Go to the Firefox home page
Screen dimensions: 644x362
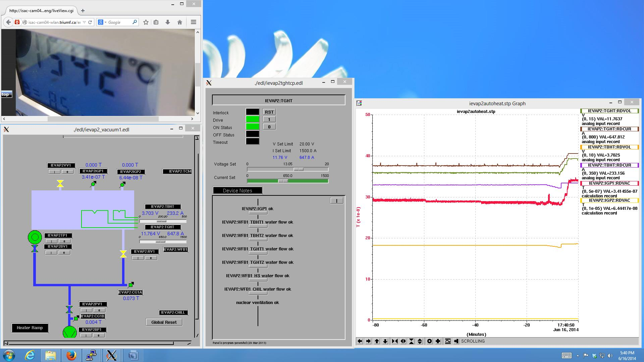pyautogui.click(x=180, y=22)
